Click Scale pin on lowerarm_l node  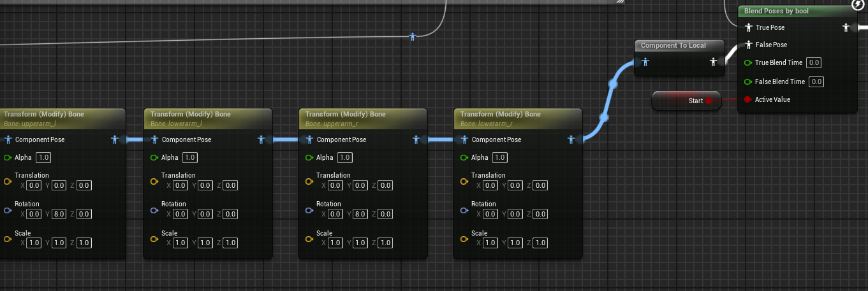point(154,239)
